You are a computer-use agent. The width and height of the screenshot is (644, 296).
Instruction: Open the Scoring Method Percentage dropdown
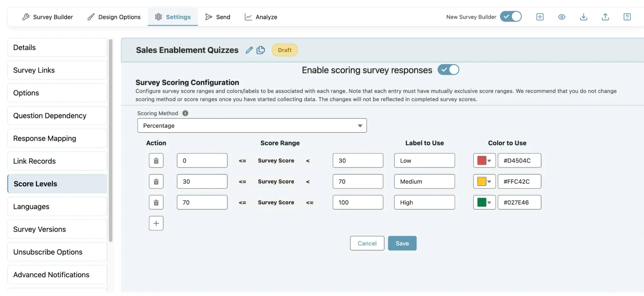(x=252, y=126)
